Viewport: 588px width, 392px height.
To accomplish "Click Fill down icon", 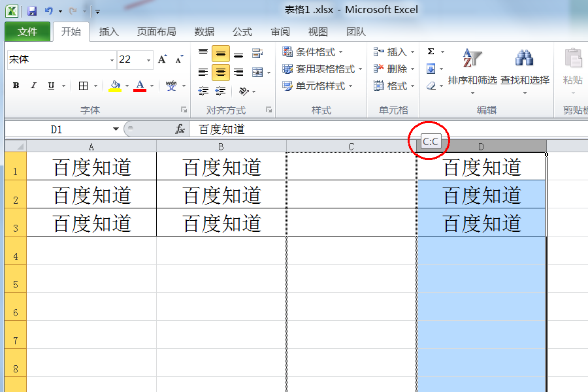I will (431, 69).
